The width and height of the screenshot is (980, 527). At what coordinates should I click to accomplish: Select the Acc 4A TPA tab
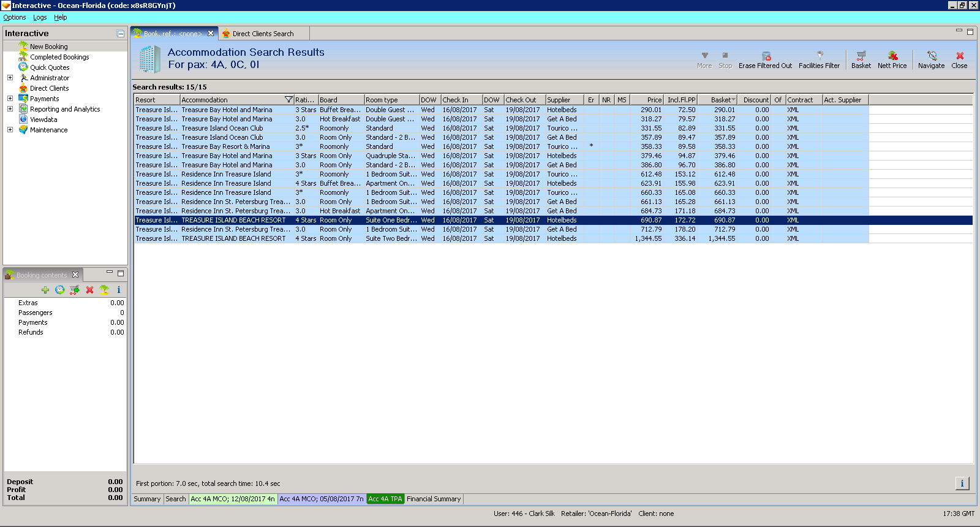point(385,499)
